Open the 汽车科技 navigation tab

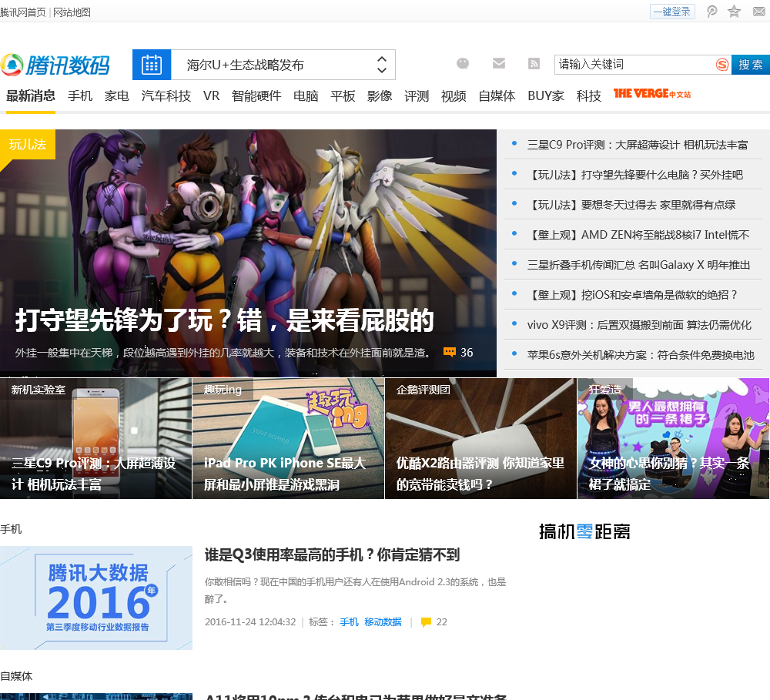[x=166, y=96]
